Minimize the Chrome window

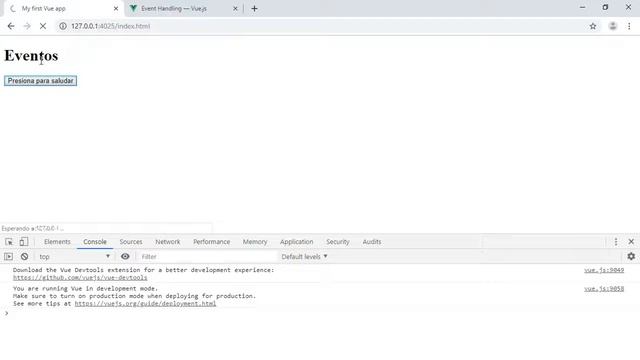pyautogui.click(x=582, y=7)
